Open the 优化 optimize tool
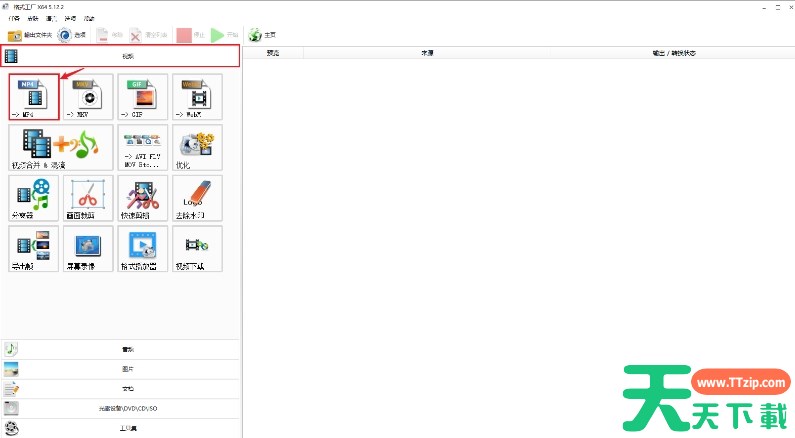This screenshot has height=438, width=795. tap(197, 148)
